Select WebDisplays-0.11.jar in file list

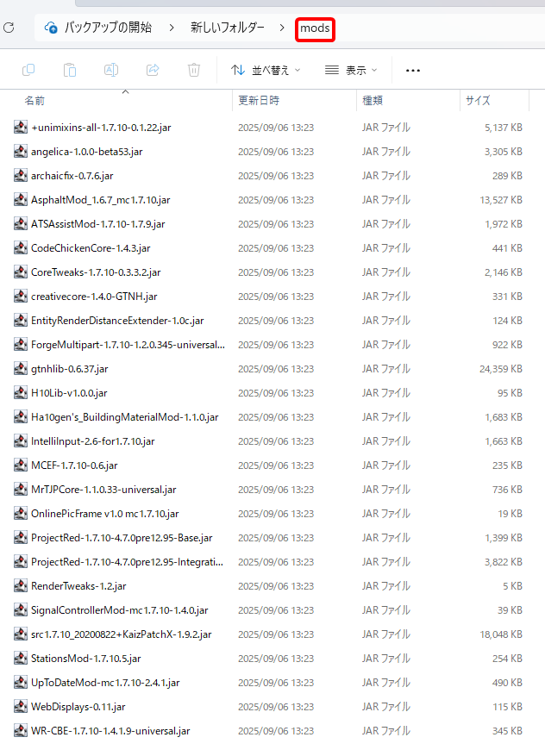(x=78, y=707)
